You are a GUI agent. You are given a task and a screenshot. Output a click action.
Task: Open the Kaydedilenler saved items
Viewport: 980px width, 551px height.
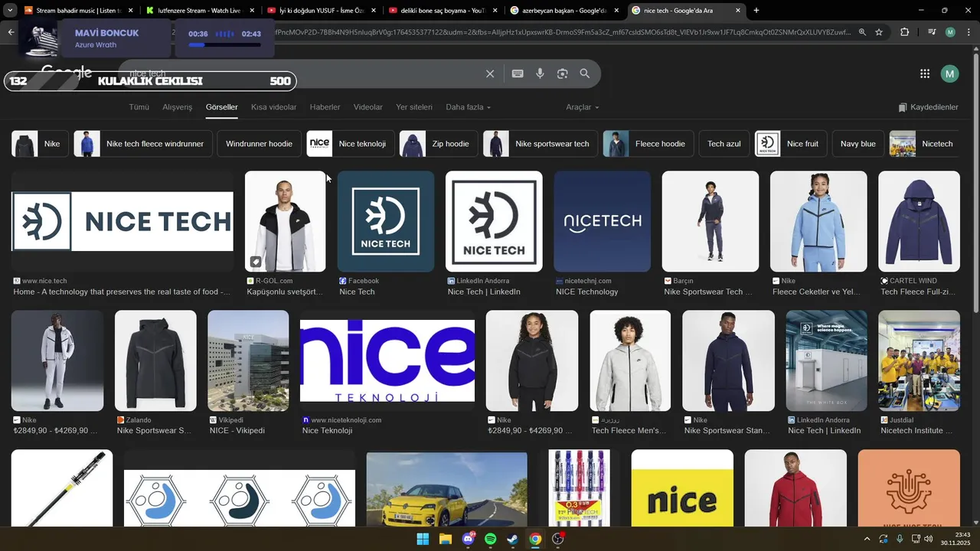[x=928, y=107]
